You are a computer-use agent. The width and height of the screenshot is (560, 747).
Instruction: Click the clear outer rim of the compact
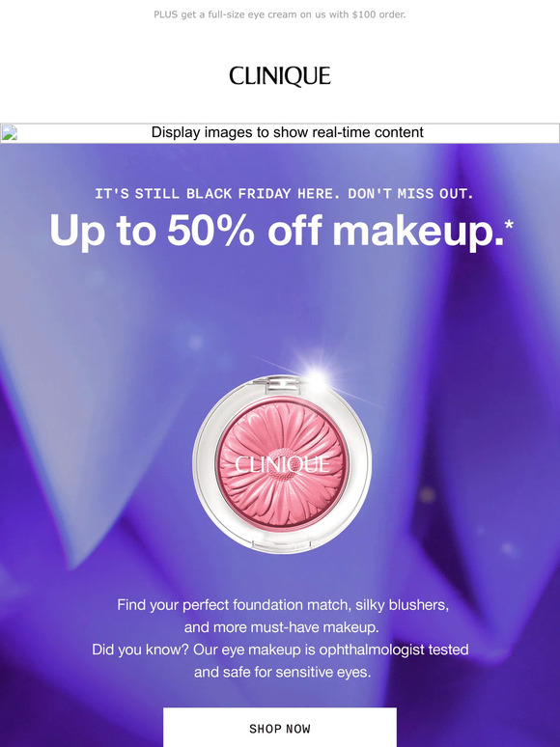(x=204, y=464)
